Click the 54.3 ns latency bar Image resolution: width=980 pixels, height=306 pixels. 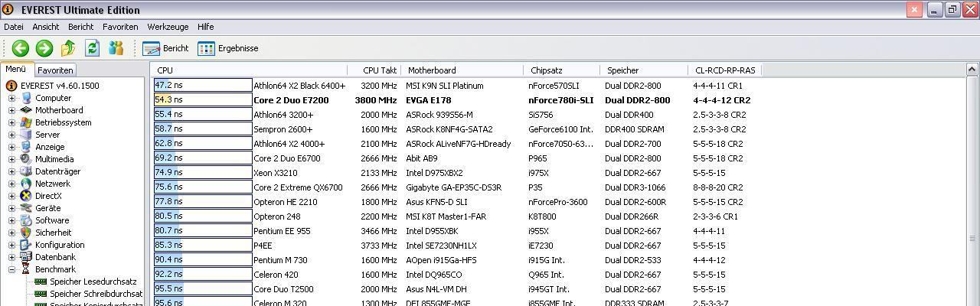(203, 100)
